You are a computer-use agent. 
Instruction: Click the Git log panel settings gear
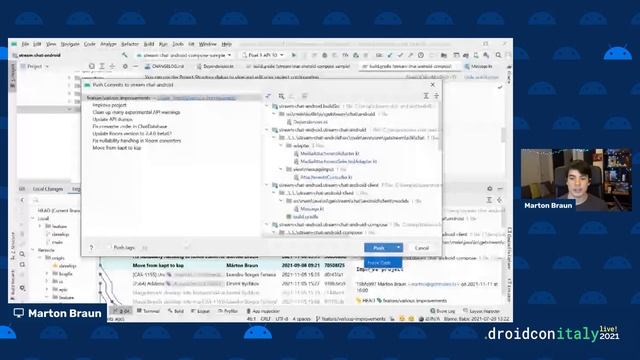click(x=489, y=189)
